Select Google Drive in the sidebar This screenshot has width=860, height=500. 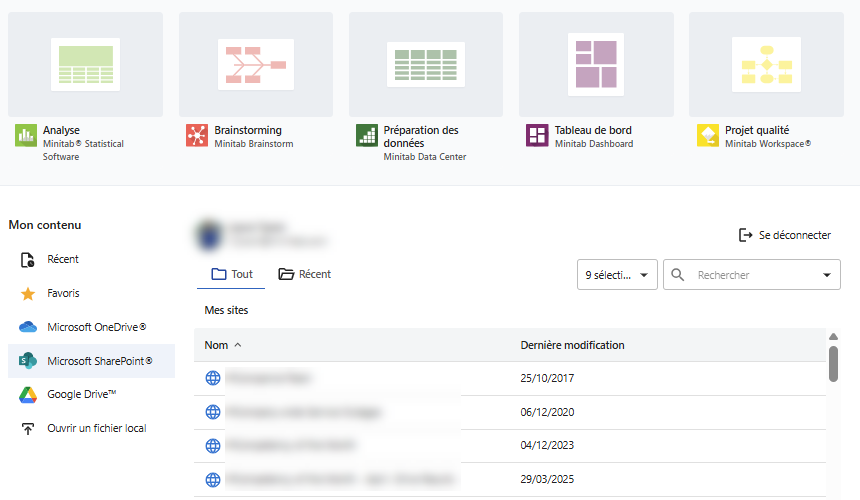coord(92,394)
